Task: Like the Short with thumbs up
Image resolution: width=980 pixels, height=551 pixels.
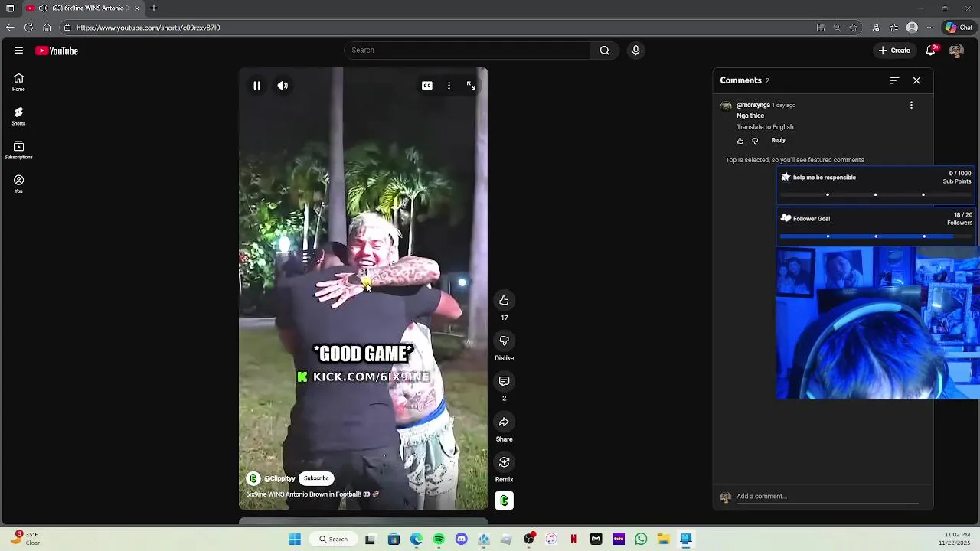Action: coord(504,300)
